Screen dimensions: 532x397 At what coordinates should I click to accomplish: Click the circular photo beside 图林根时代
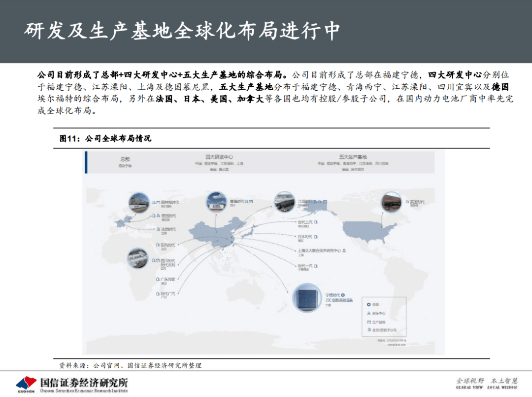click(x=139, y=203)
